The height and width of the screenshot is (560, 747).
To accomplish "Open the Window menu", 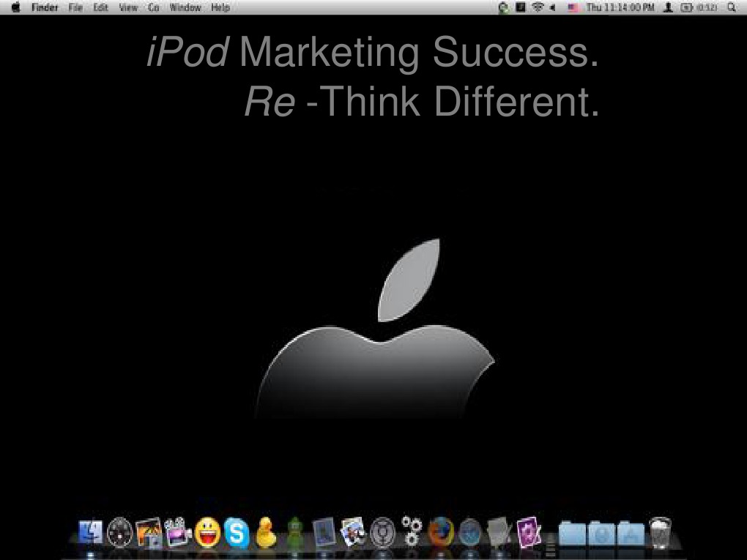I will pyautogui.click(x=185, y=7).
